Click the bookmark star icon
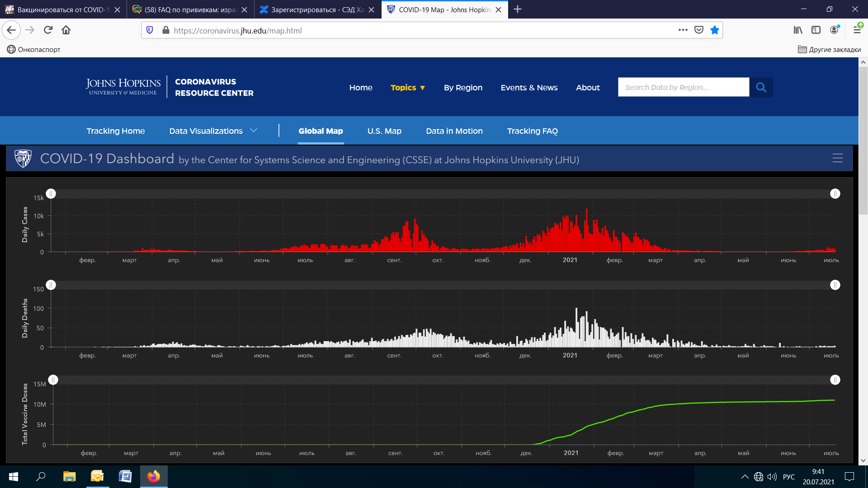The height and width of the screenshot is (488, 868). (714, 30)
